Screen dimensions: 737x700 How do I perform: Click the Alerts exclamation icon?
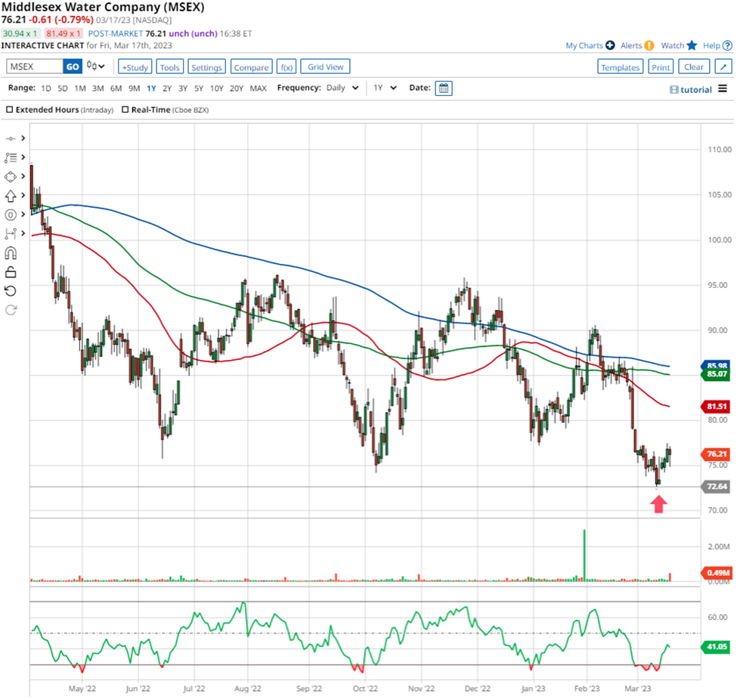coord(649,45)
